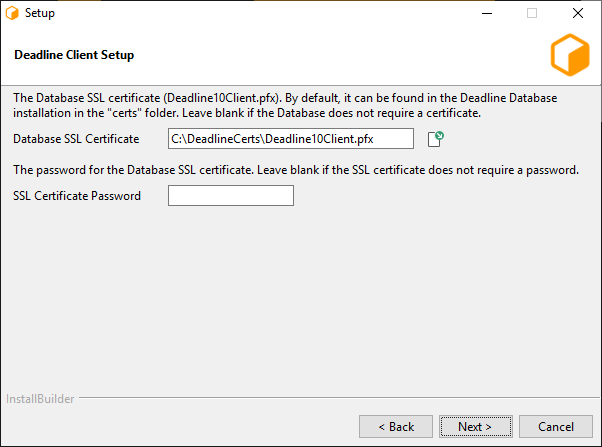Focus the SSL Certificate Password field

coord(231,195)
